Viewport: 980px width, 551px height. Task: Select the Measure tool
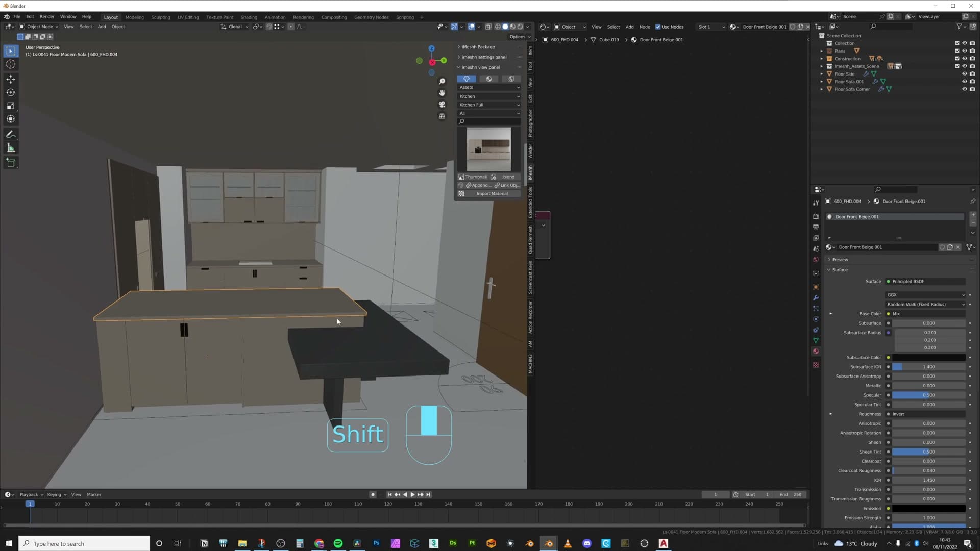point(11,148)
